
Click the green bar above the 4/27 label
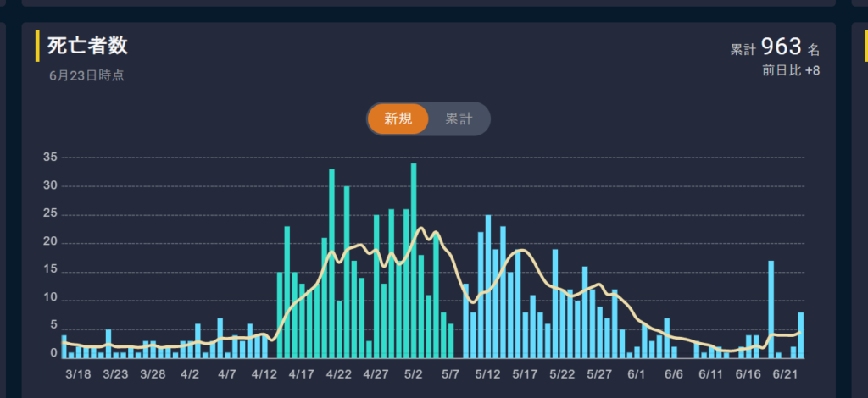[x=376, y=286]
